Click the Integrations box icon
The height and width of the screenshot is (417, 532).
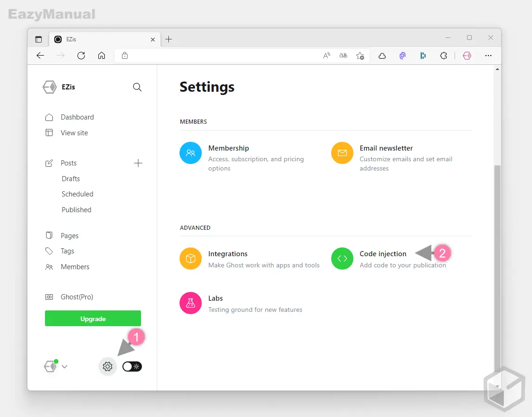[x=191, y=259]
